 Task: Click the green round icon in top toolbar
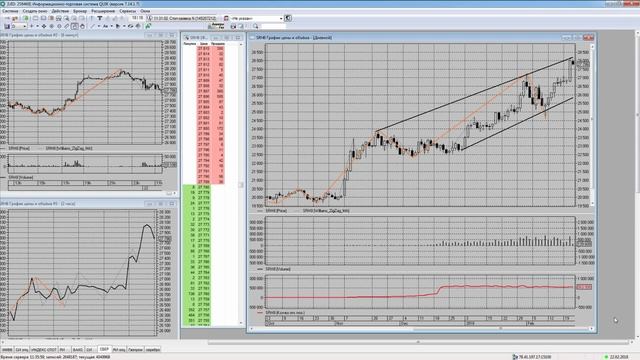click(26, 18)
